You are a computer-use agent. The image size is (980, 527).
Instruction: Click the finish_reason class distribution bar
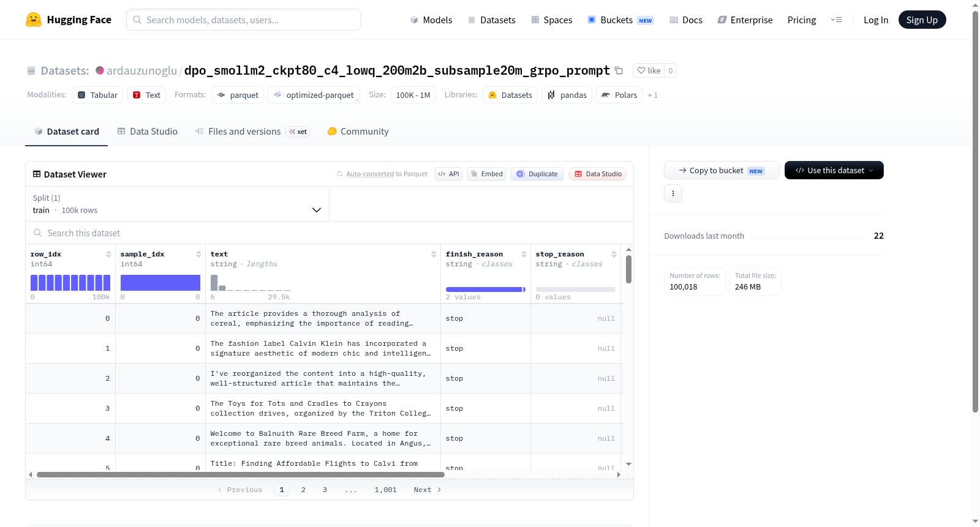(x=486, y=290)
